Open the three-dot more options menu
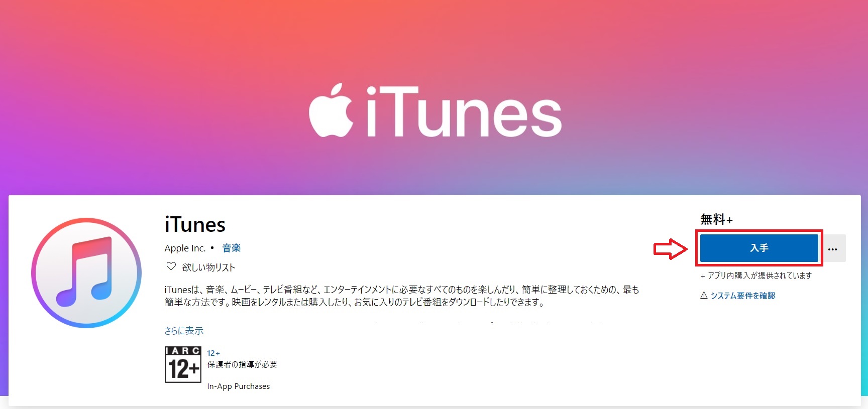This screenshot has height=409, width=868. [x=833, y=248]
